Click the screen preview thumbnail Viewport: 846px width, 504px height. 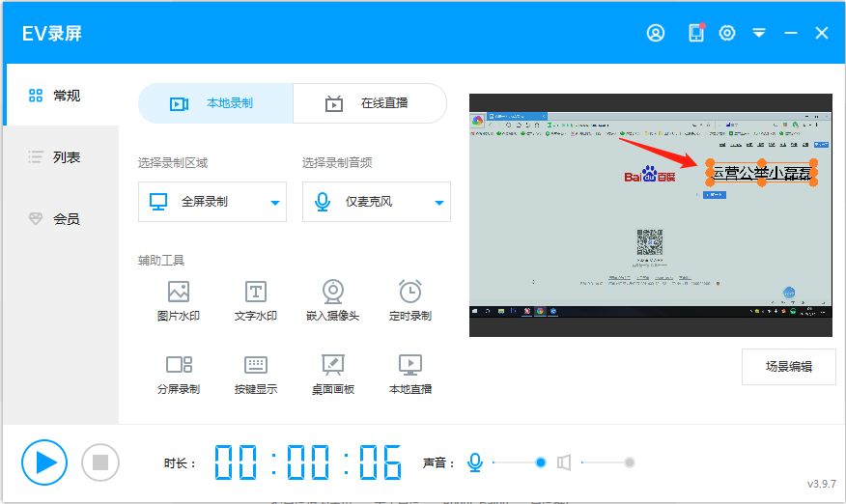pos(651,215)
